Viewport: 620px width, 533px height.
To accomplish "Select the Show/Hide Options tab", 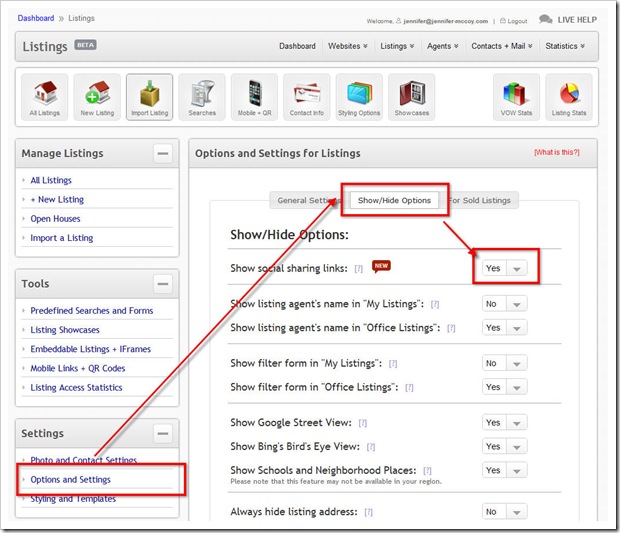I will tap(394, 200).
